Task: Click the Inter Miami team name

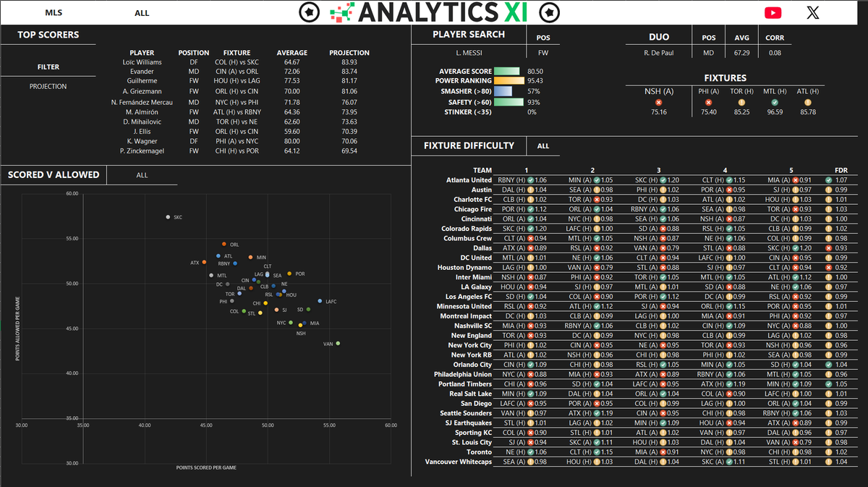Action: pos(474,277)
